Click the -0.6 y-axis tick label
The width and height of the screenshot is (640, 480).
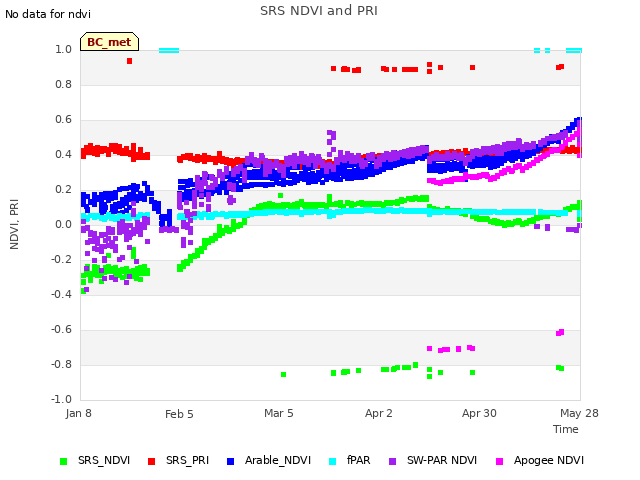(x=62, y=329)
